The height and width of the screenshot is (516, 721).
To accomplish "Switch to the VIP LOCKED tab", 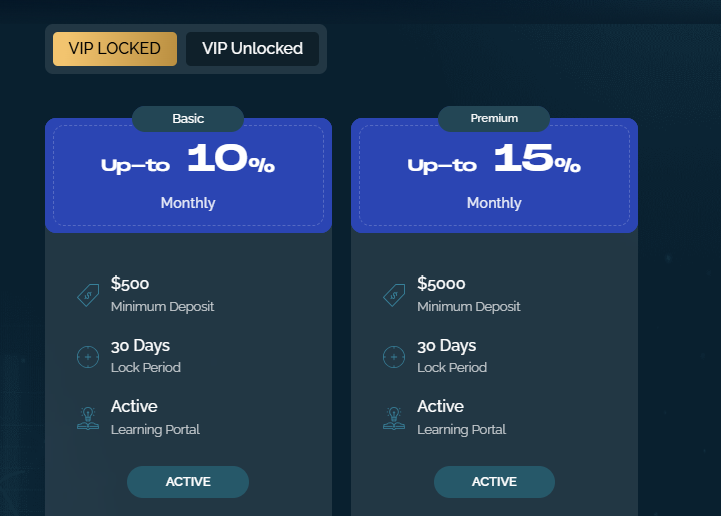I will click(115, 48).
